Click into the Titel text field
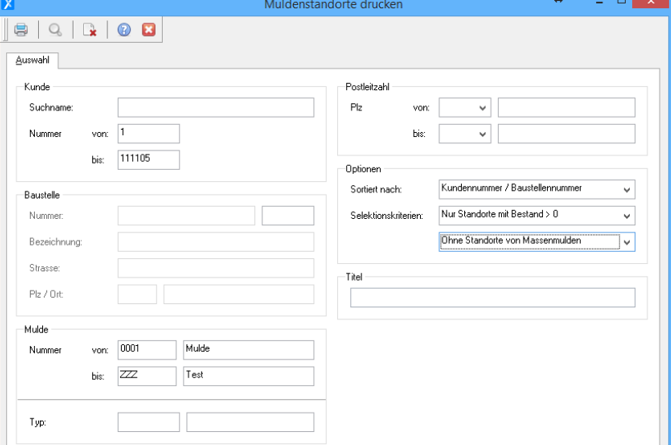The height and width of the screenshot is (445, 671). tap(492, 297)
